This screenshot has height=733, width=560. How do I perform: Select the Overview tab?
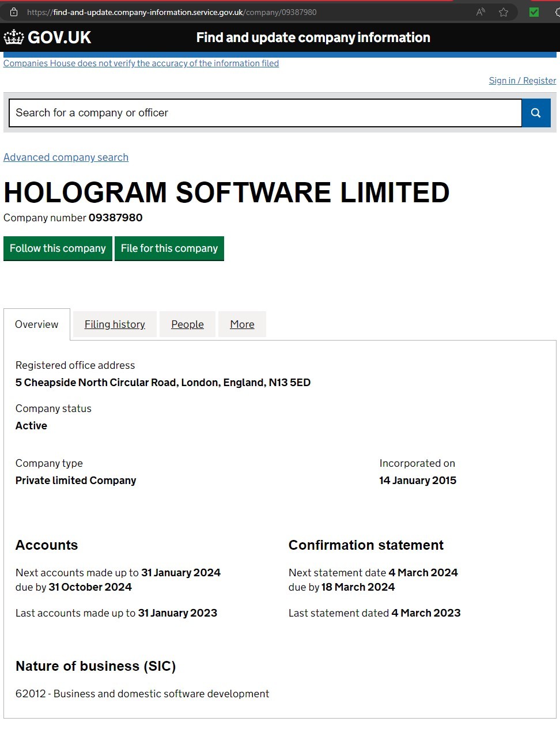(x=37, y=324)
